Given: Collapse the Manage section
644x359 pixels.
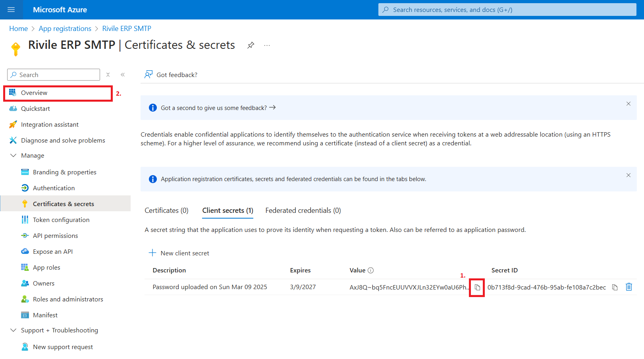Looking at the screenshot, I should coord(13,156).
